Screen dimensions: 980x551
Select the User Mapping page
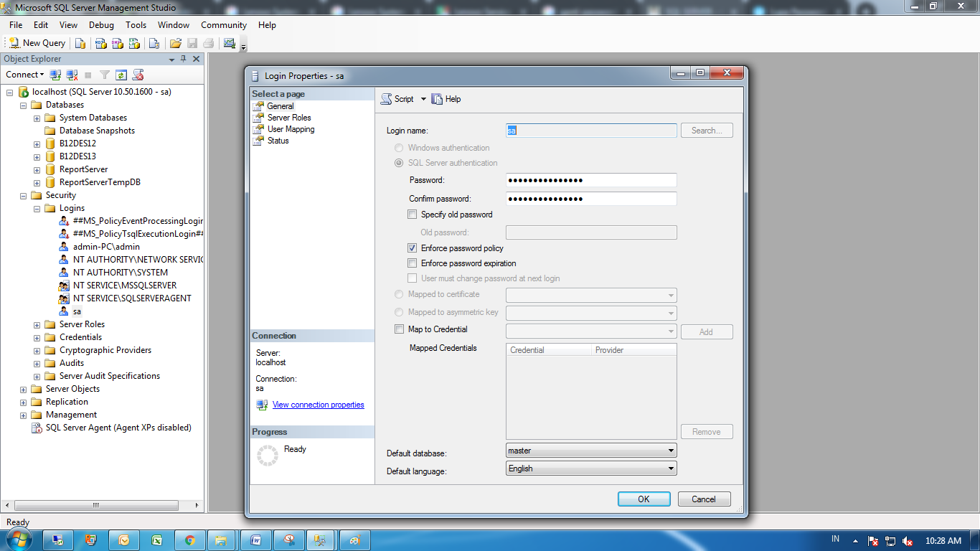291,129
